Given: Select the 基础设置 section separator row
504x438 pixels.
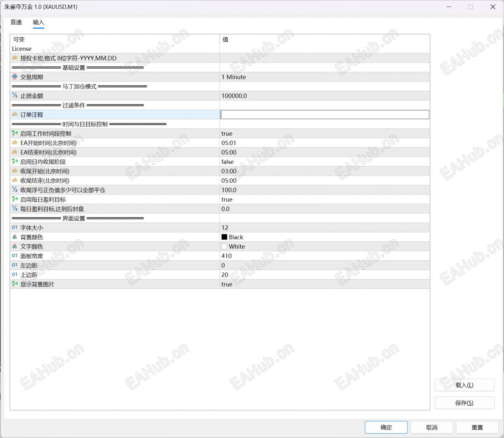Looking at the screenshot, I should [220, 68].
